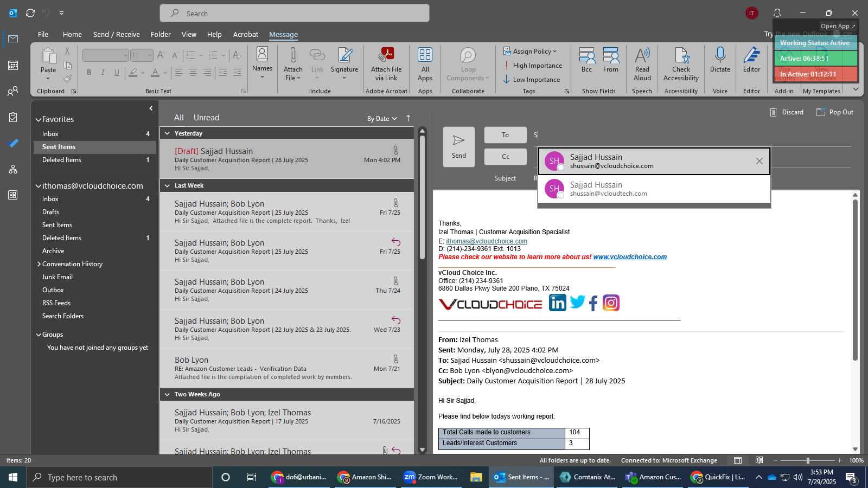Discard the draft reply
This screenshot has height=488, width=868.
tap(787, 112)
